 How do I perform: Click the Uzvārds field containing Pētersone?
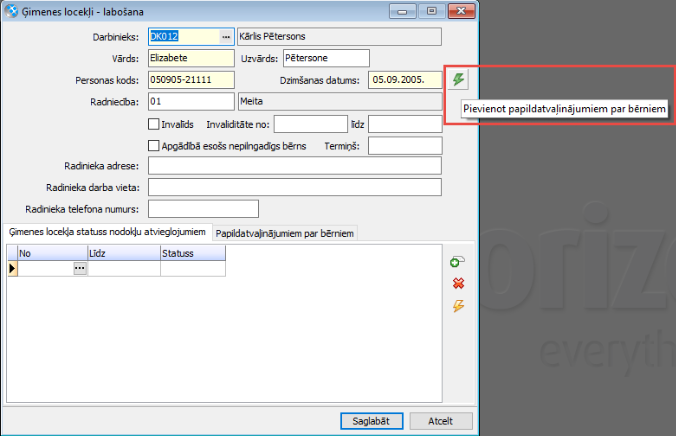326,58
